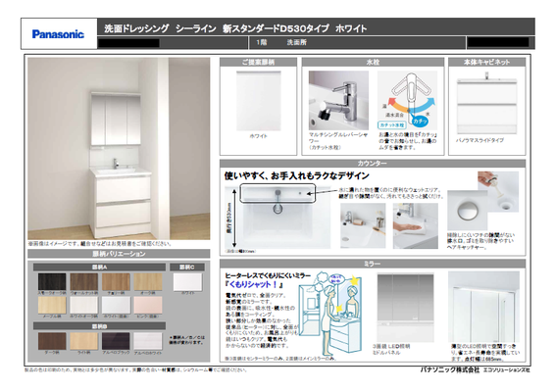Screen dimensions: 555x392
Task: Click the パノラマスライドタイプ caption
Action: (479, 140)
